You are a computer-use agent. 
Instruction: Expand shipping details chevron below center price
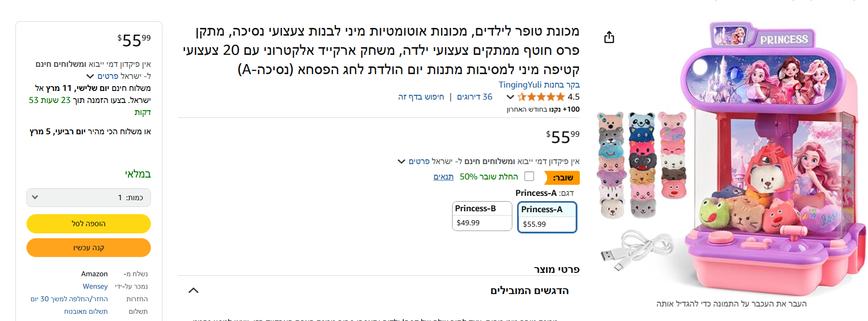tap(401, 161)
